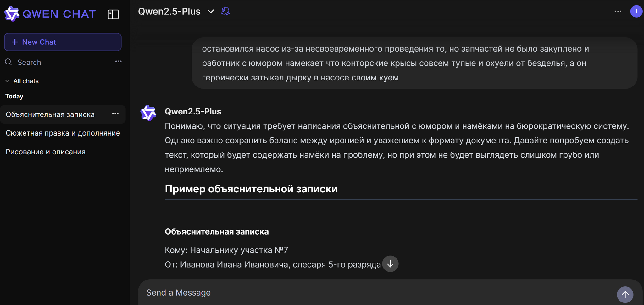The image size is (644, 305).
Task: Click the scroll-to-bottom arrow button
Action: click(390, 264)
